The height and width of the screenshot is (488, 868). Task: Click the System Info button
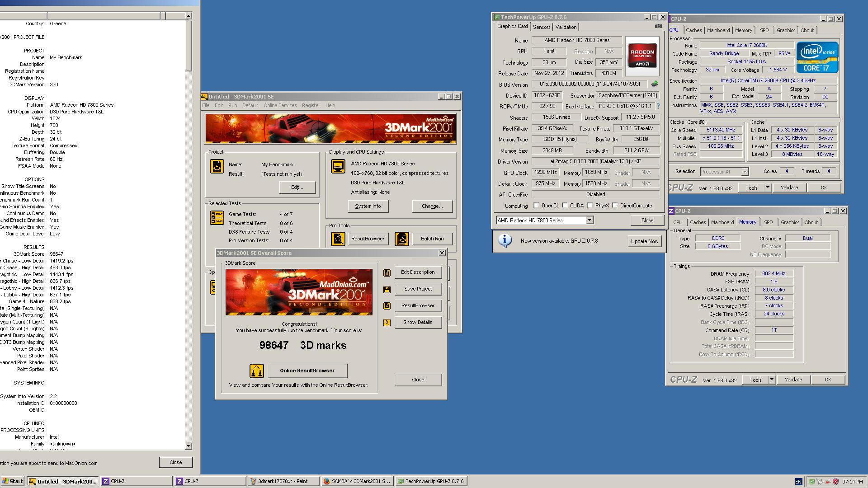coord(368,206)
